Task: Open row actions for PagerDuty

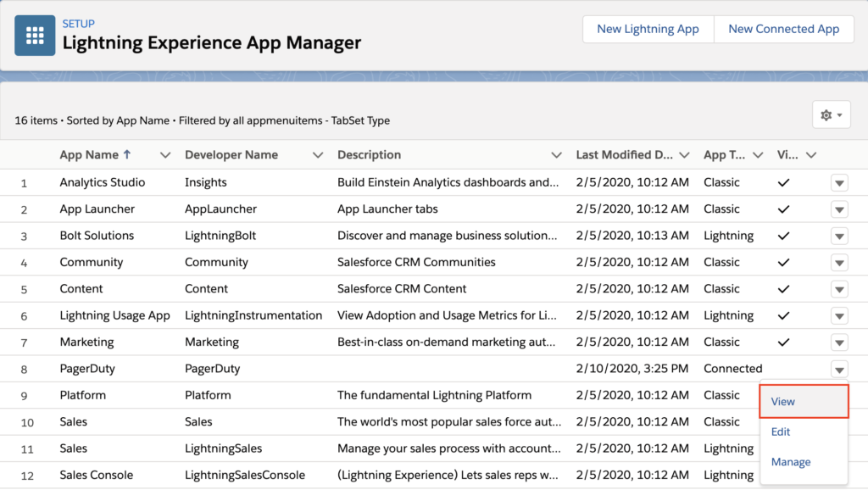Action: [x=839, y=369]
